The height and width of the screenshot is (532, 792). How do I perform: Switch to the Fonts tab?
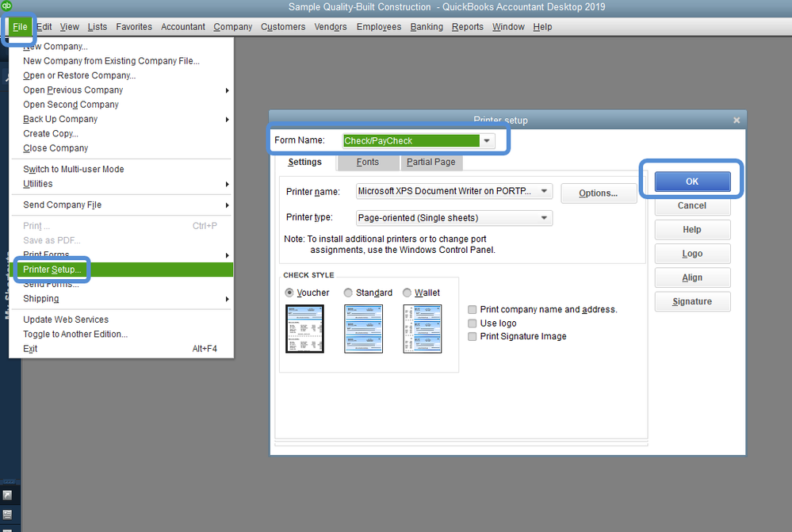tap(367, 163)
